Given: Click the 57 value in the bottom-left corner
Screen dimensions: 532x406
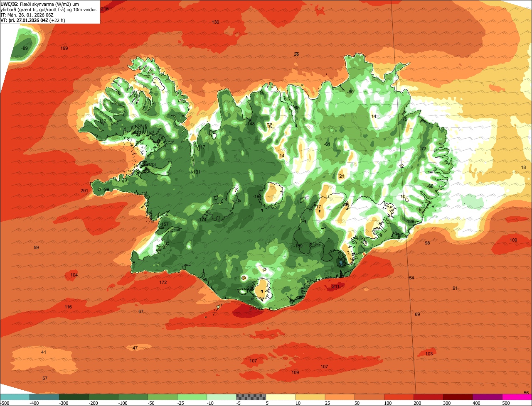Looking at the screenshot, I should point(45,378).
